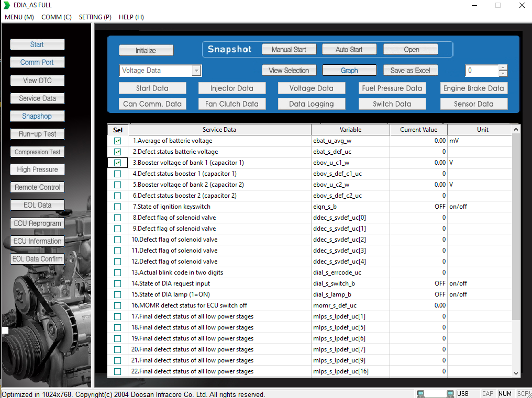532x398 pixels.
Task: Check the ddec_s_svdef_uc[0] row checkbox
Action: [117, 218]
